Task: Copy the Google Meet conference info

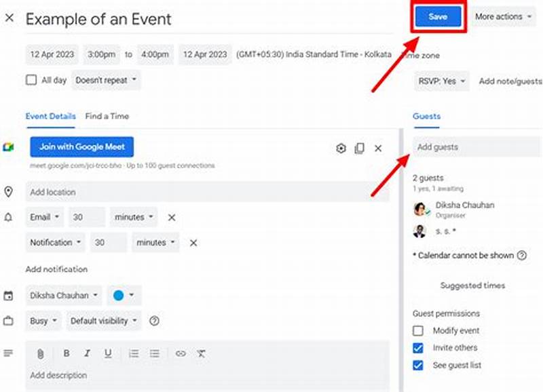Action: point(359,148)
